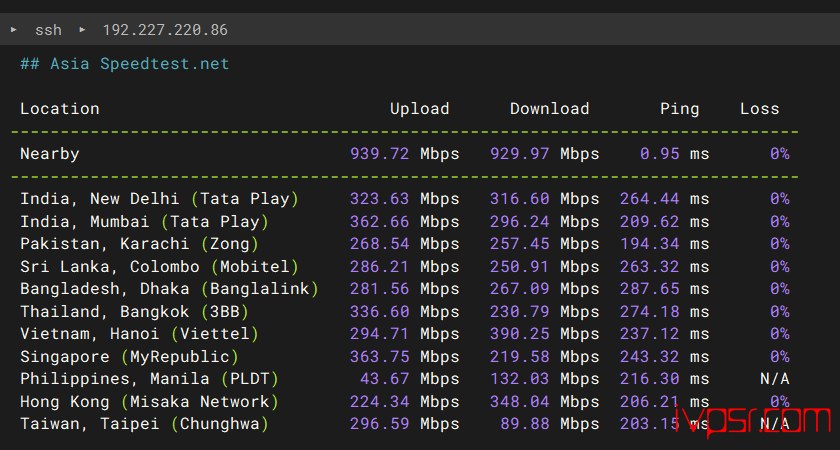
Task: Select Hong Kong (Misaka Network)
Action: pyautogui.click(x=149, y=401)
